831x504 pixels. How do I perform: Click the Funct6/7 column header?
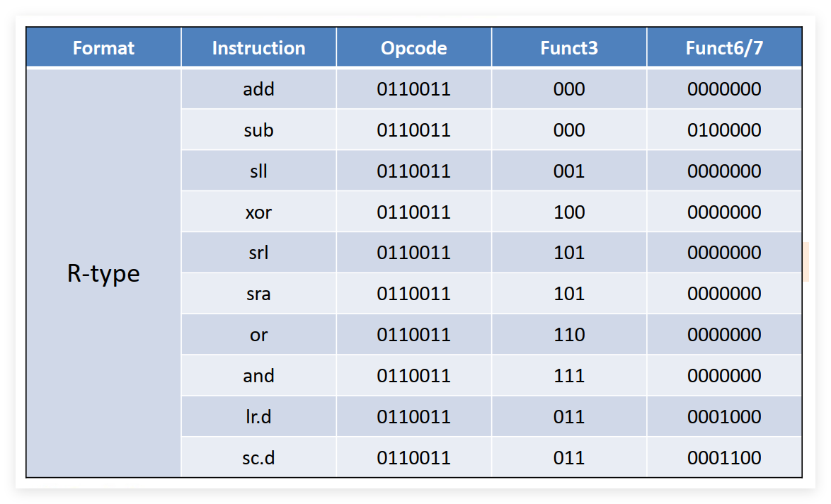tap(725, 47)
